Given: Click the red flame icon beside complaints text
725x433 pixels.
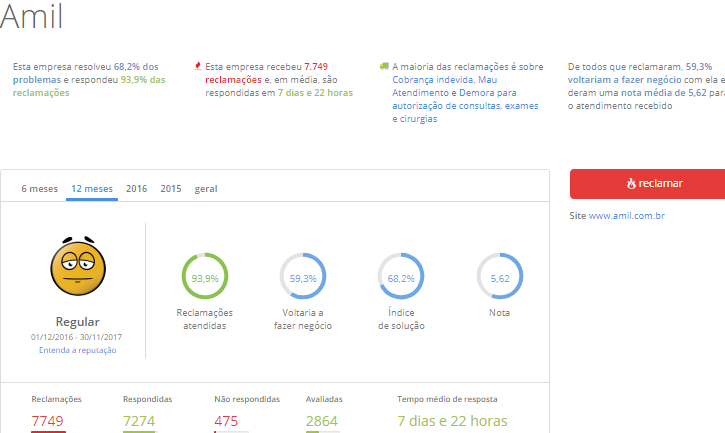Looking at the screenshot, I should (x=198, y=67).
